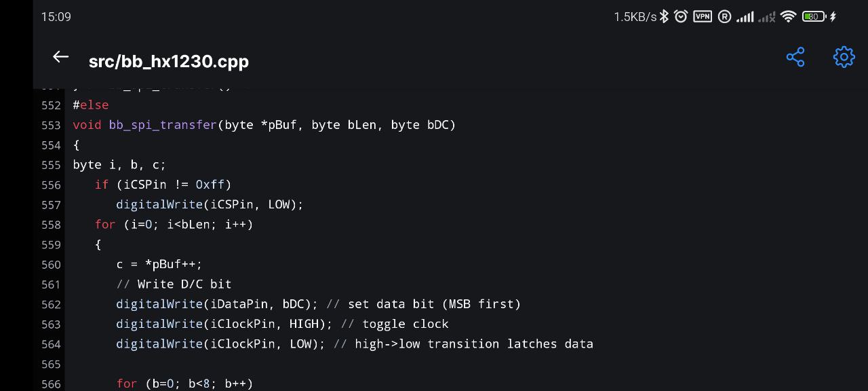This screenshot has width=868, height=391.
Task: Click line number 558
Action: point(51,225)
